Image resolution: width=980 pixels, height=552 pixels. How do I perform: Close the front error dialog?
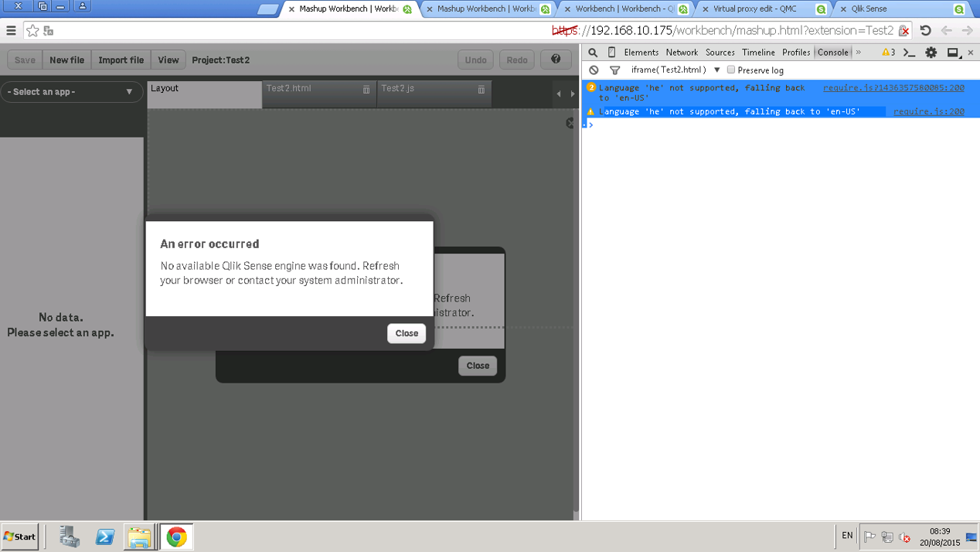pos(407,333)
